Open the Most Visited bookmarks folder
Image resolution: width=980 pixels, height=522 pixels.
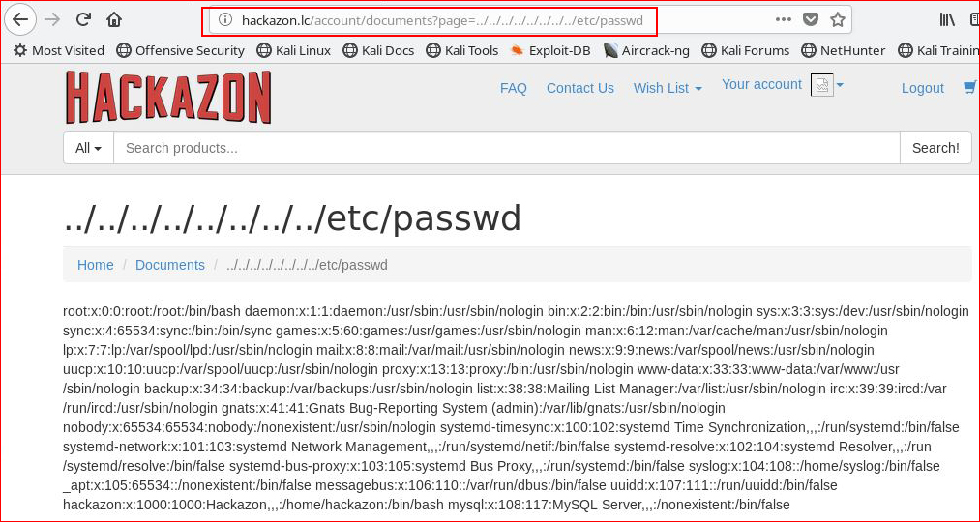pos(59,50)
